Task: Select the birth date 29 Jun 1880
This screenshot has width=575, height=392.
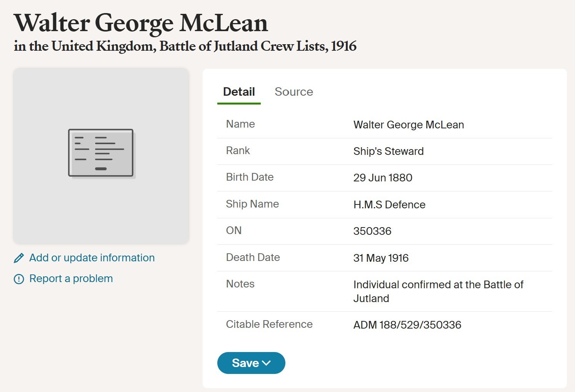Action: click(383, 178)
